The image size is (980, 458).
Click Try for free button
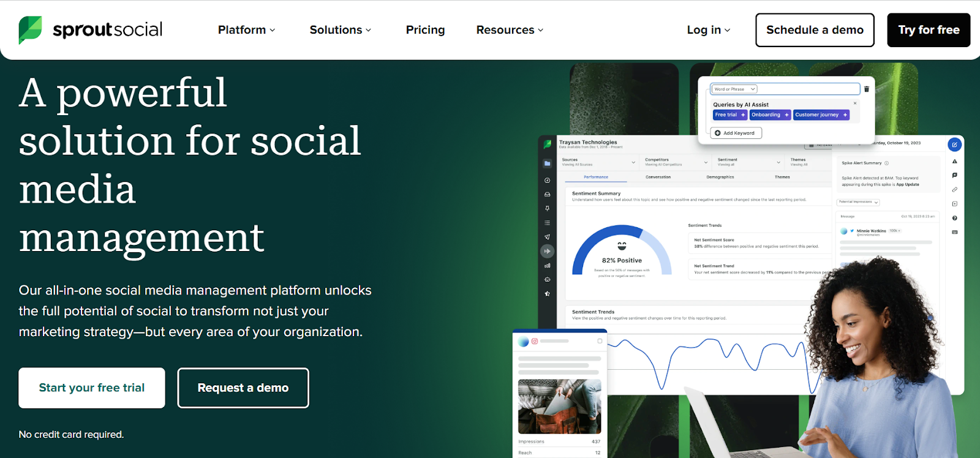929,30
